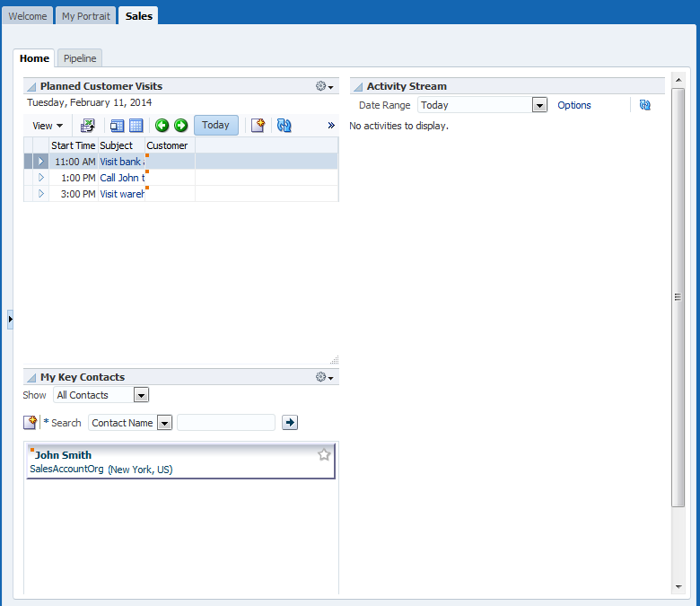The width and height of the screenshot is (700, 606).
Task: Collapse Activity Stream panel
Action: coord(358,86)
